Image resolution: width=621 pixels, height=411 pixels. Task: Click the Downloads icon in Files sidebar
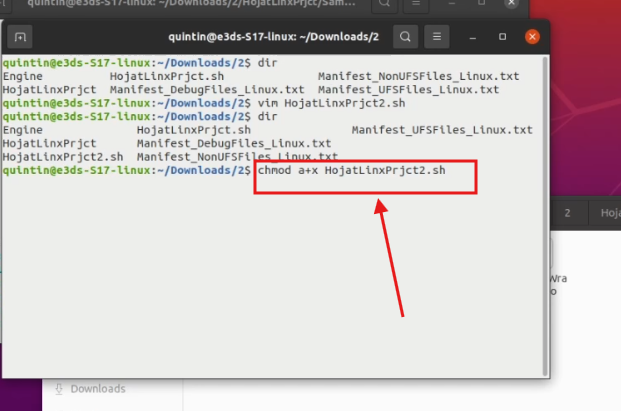59,389
